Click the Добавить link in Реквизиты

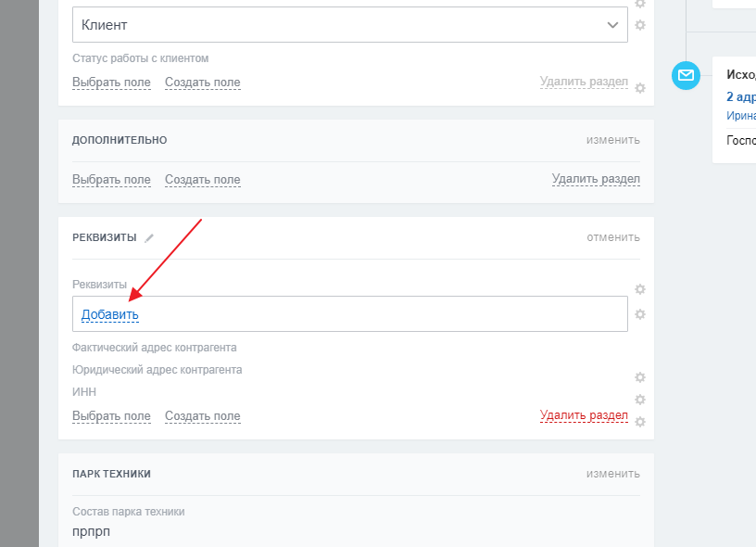pos(109,314)
